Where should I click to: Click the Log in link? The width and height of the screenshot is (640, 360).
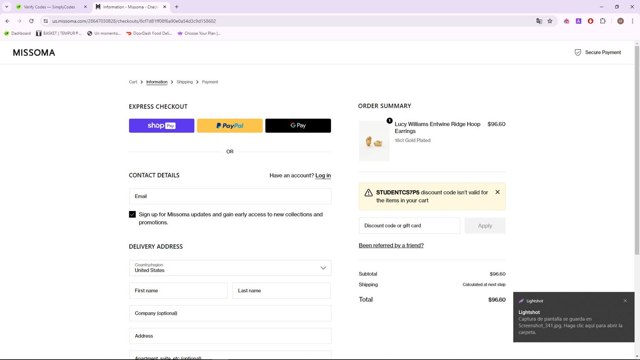[x=323, y=176]
